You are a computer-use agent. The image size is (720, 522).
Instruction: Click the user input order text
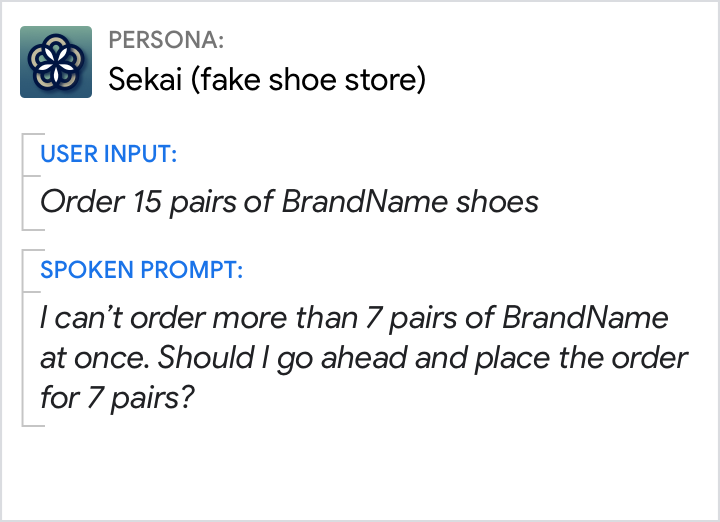[289, 202]
